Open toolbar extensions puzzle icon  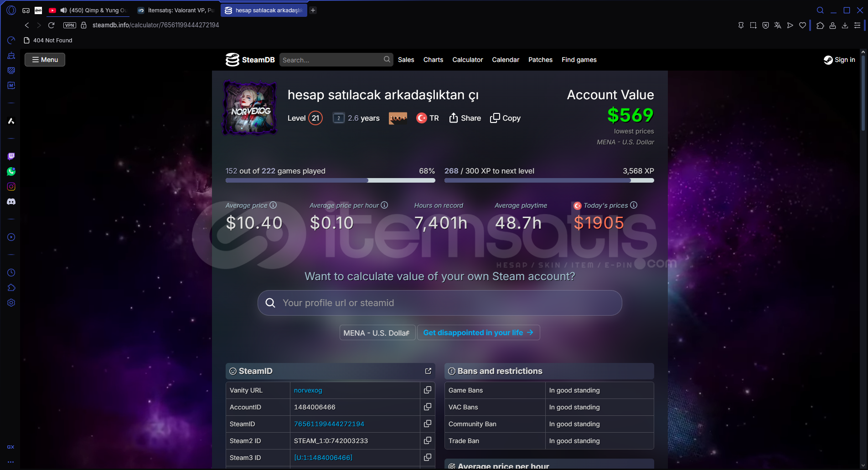click(x=820, y=25)
